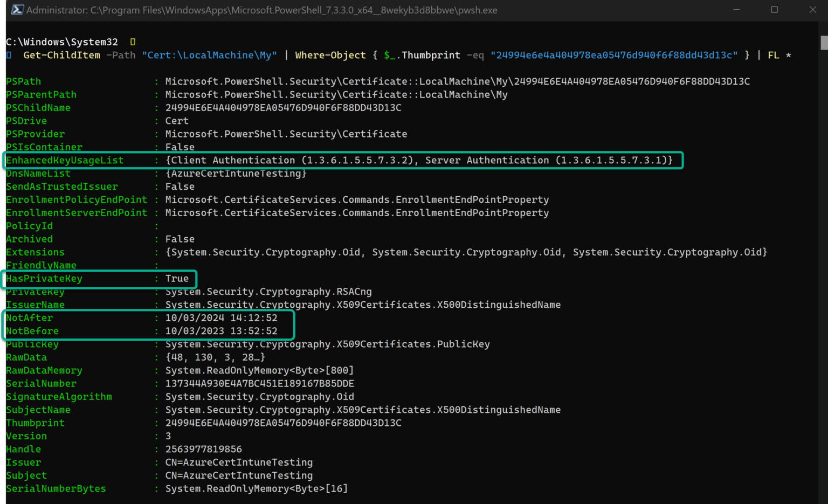
Task: Click the highlighted NotAfter expiration date
Action: tap(220, 317)
